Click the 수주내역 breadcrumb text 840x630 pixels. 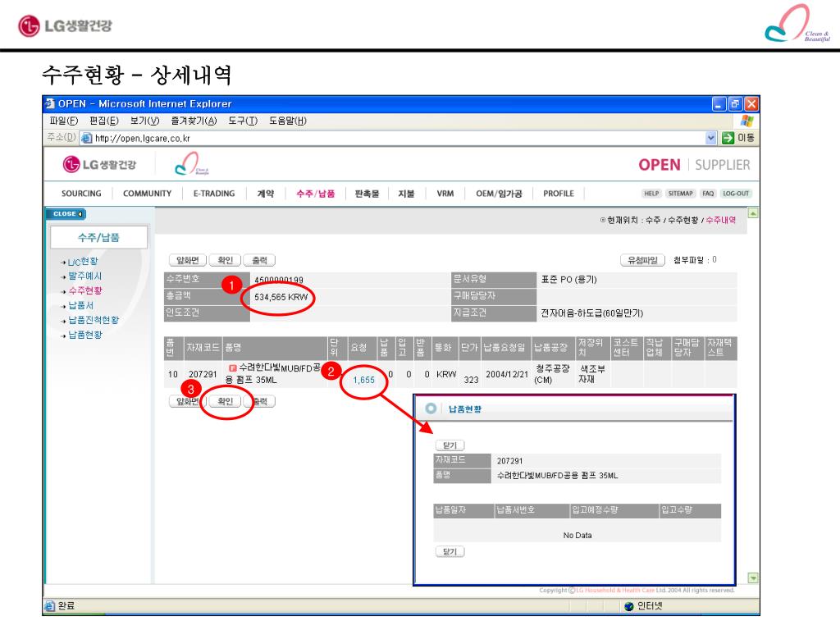click(x=720, y=220)
